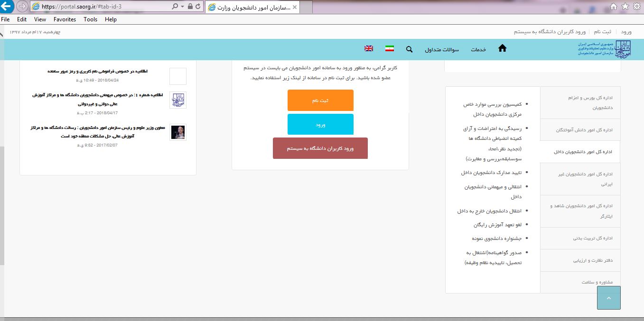The height and width of the screenshot is (321, 644).
Task: Open the Favorites menu
Action: pyautogui.click(x=65, y=19)
